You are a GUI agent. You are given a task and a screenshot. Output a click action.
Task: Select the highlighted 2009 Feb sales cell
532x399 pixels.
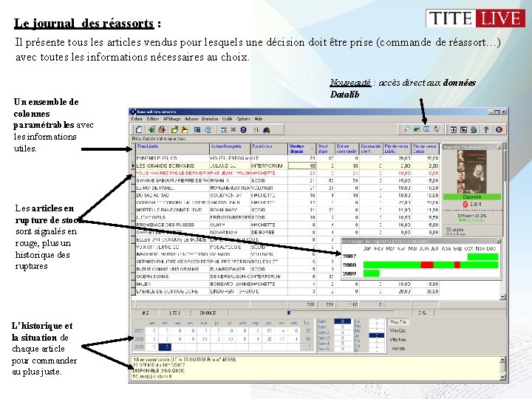166,347
